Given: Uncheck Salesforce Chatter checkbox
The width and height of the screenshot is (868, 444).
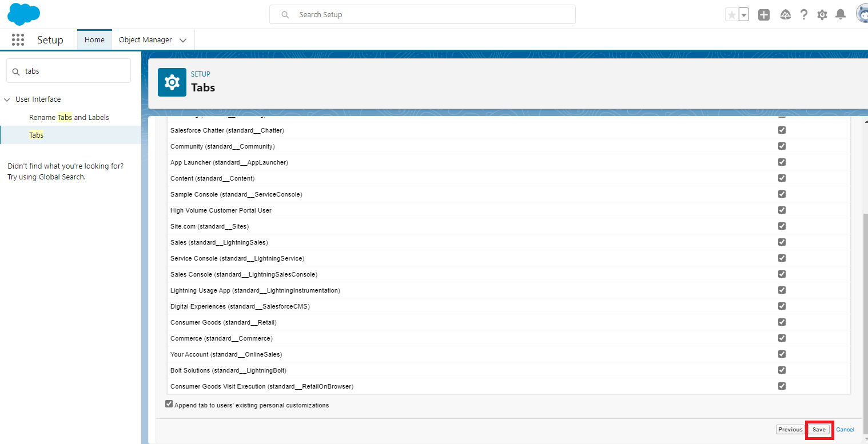Looking at the screenshot, I should (x=782, y=130).
